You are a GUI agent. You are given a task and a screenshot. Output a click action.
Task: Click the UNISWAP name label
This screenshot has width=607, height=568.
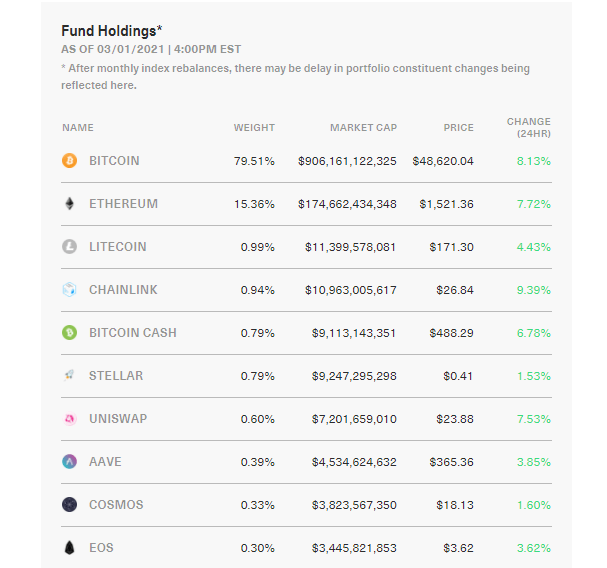click(118, 419)
